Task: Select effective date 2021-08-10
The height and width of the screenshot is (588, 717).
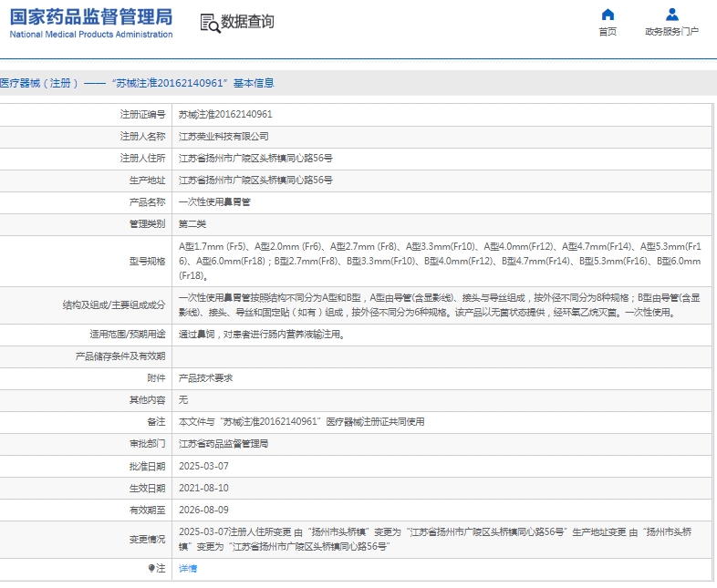Action: [x=203, y=488]
